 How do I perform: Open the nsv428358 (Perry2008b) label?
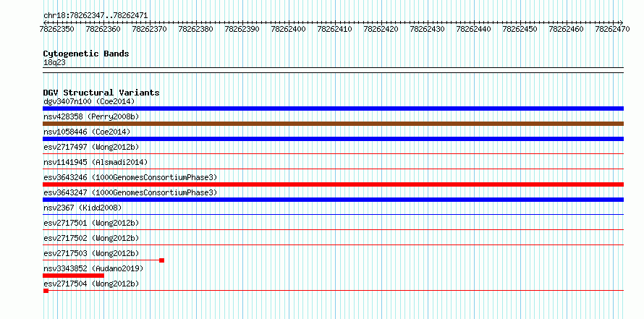tap(91, 116)
